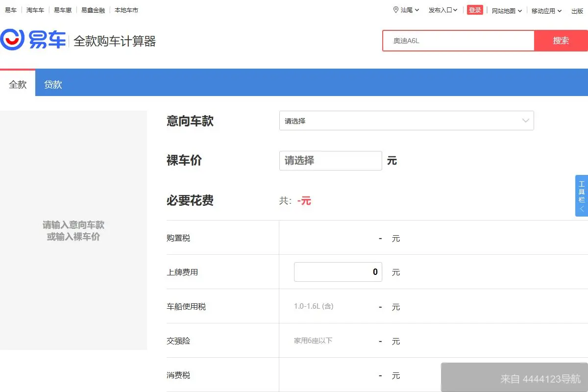
Task: Click the 登录 button
Action: point(475,10)
